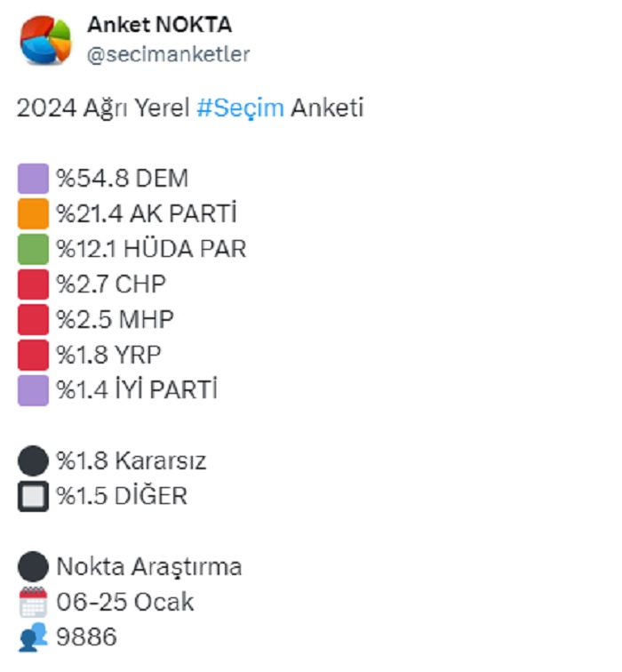Click the %54.8 DEM result text

coord(123,179)
